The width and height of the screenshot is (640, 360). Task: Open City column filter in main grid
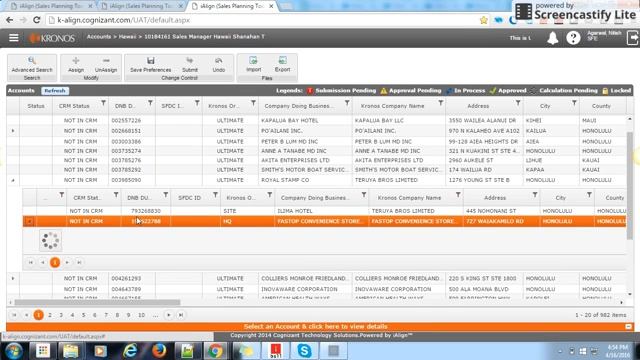(574, 103)
